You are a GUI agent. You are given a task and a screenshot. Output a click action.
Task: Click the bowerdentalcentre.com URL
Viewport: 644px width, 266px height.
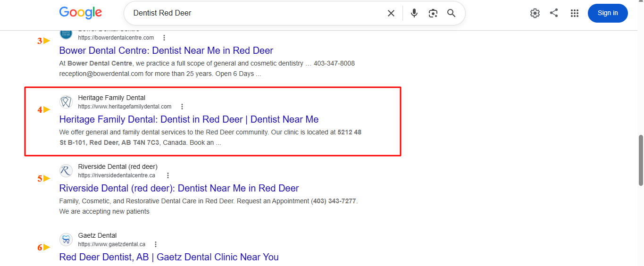point(116,38)
